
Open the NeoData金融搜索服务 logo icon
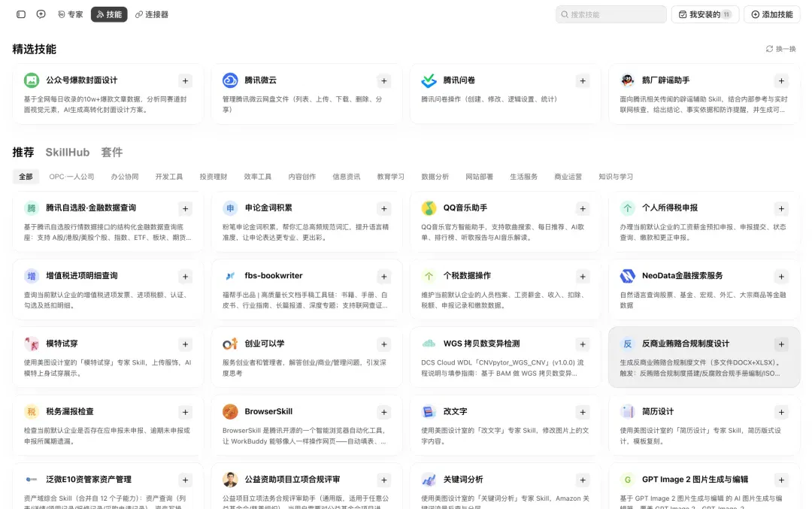click(628, 276)
